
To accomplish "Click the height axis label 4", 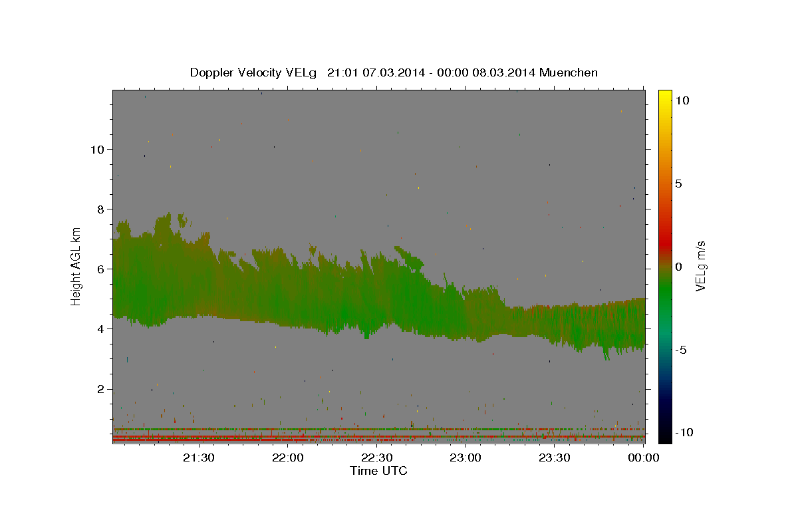I will (100, 329).
